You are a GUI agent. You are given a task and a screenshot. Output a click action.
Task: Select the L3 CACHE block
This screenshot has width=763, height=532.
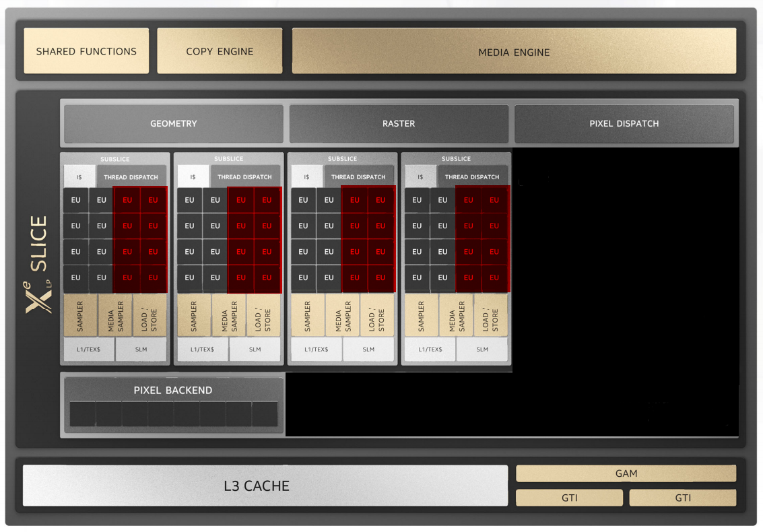pyautogui.click(x=265, y=486)
